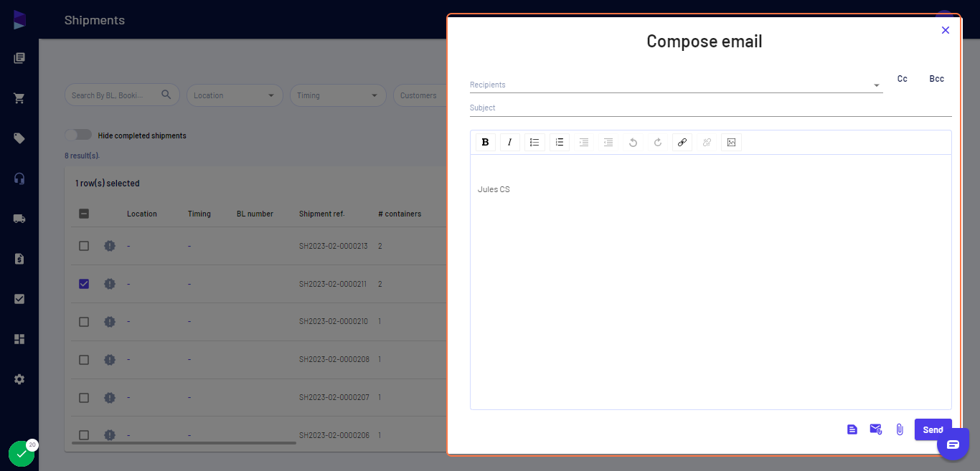Toggle Hide completed shipments switch
The width and height of the screenshot is (980, 471).
[78, 135]
